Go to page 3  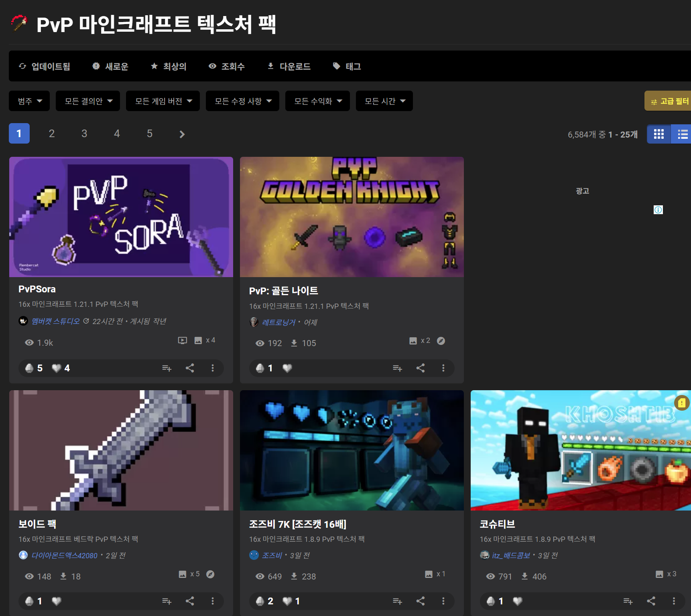pyautogui.click(x=84, y=134)
